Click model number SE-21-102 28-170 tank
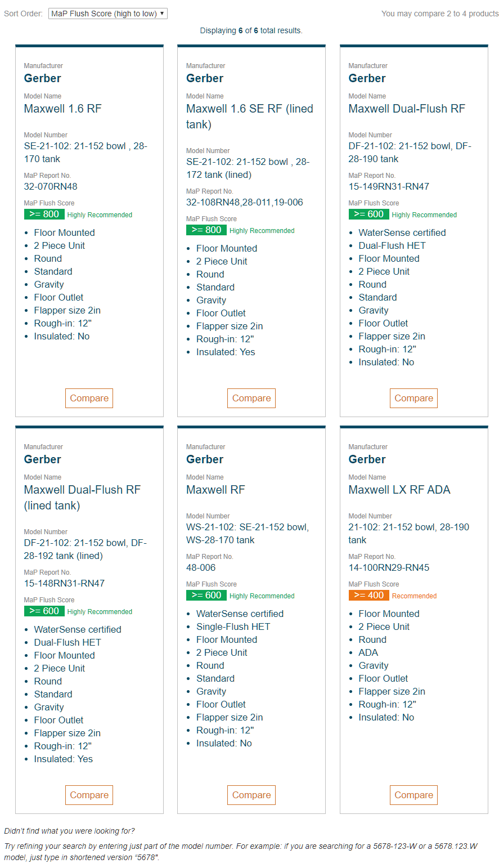This screenshot has height=868, width=499. (86, 153)
